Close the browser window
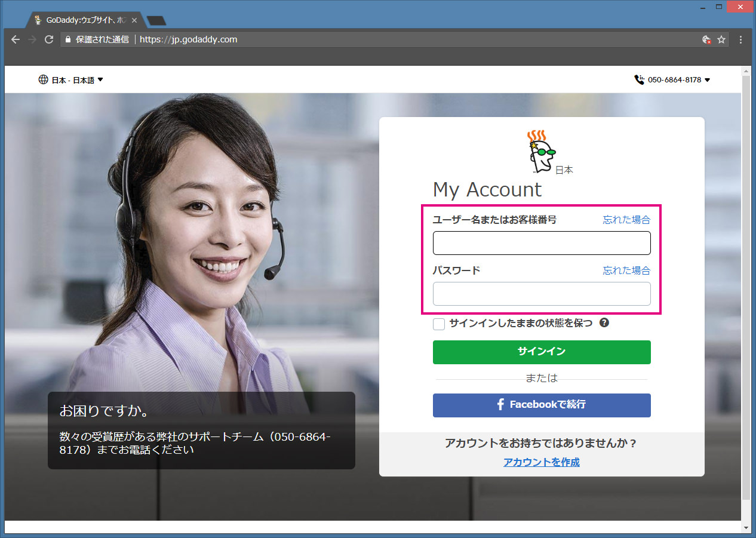 pyautogui.click(x=740, y=7)
